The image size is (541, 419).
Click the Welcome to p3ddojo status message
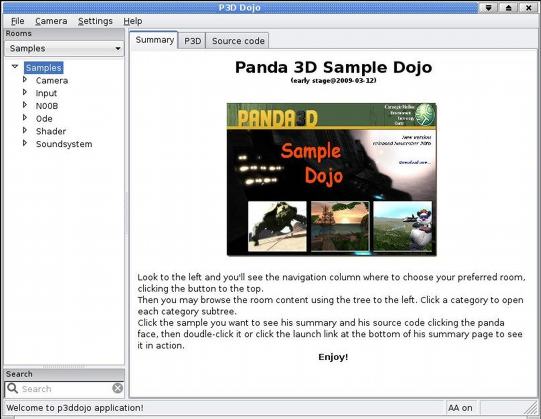click(75, 408)
